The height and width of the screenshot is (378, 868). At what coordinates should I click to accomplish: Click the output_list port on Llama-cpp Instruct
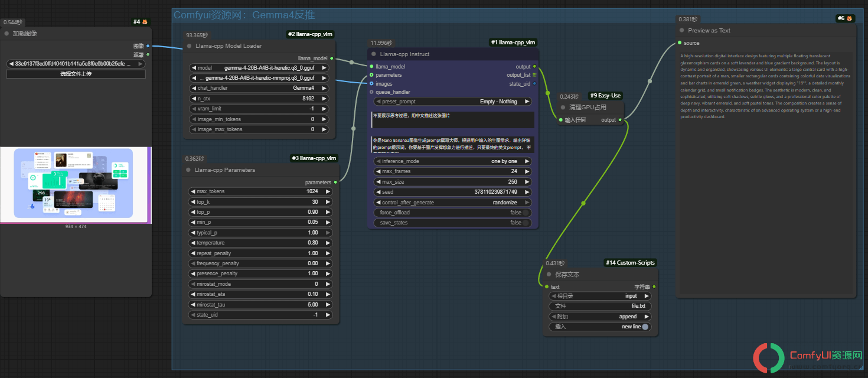point(534,75)
